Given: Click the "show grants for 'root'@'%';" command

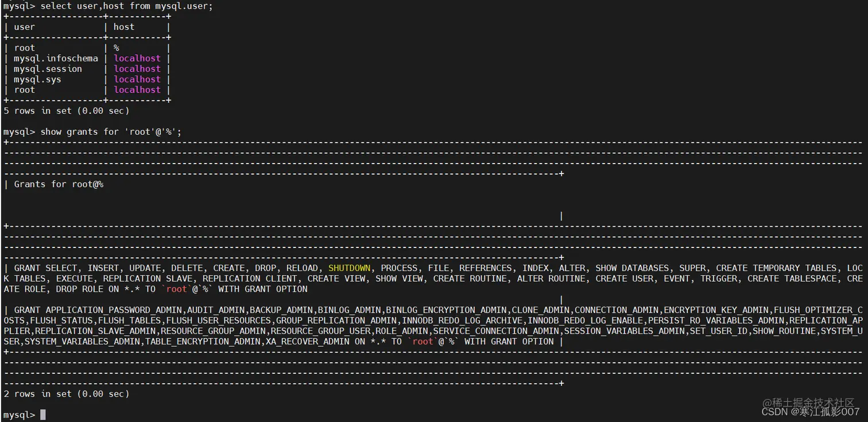Looking at the screenshot, I should click(111, 132).
